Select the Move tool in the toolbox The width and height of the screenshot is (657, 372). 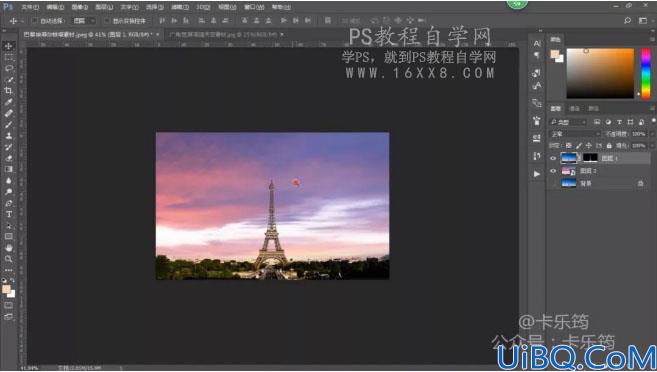click(x=8, y=46)
